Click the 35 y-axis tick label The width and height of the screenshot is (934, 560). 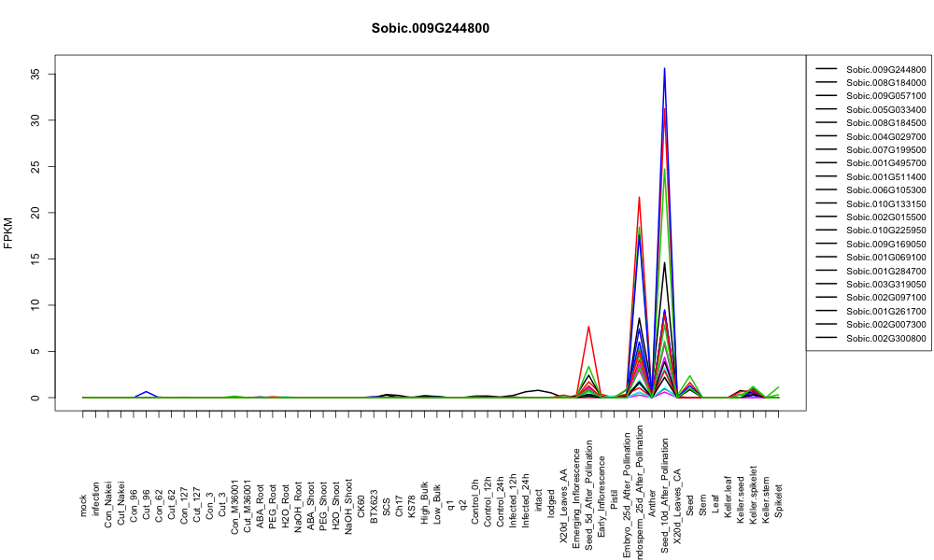pyautogui.click(x=35, y=74)
